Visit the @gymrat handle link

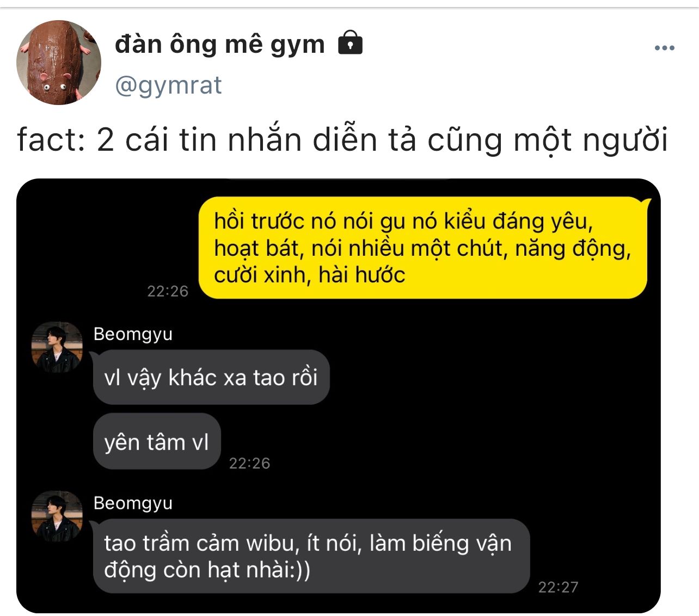[168, 85]
